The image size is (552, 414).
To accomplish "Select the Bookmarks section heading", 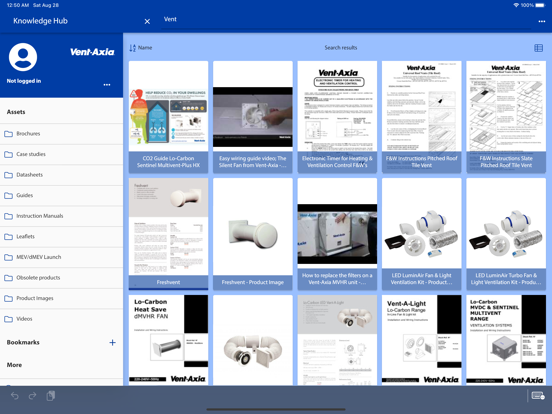I will coord(23,342).
